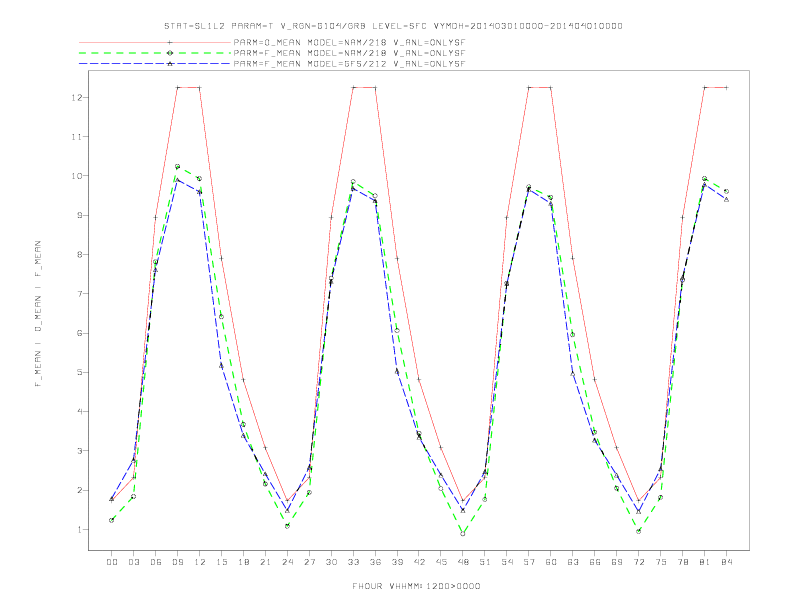
Task: Click y-axis tick label 1
Action: pos(79,530)
